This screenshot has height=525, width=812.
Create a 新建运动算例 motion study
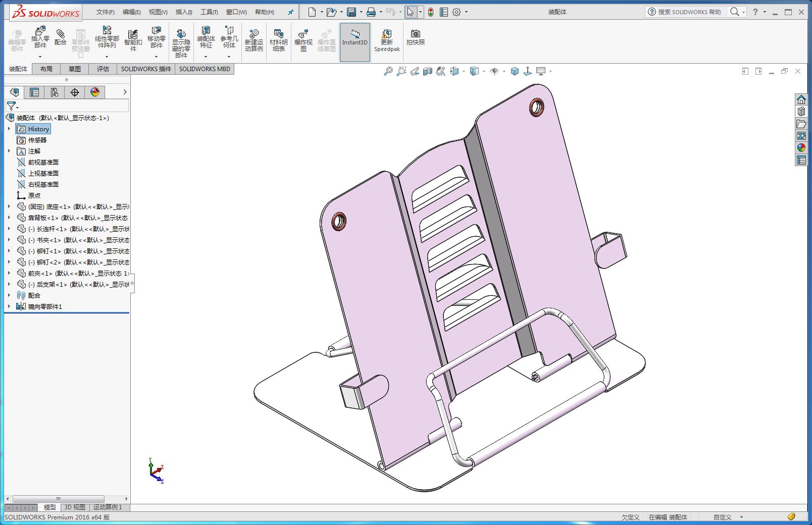coord(254,40)
